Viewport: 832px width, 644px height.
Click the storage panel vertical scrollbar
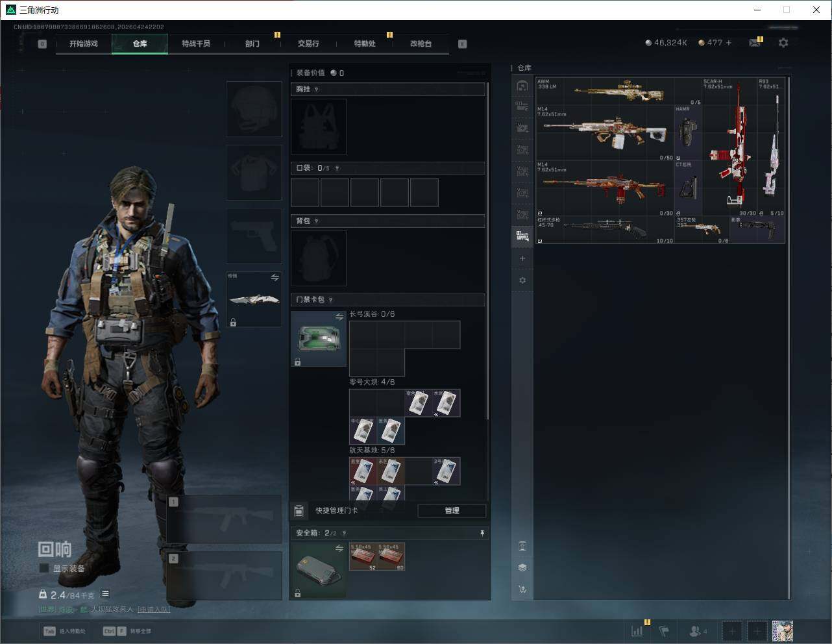pyautogui.click(x=789, y=338)
